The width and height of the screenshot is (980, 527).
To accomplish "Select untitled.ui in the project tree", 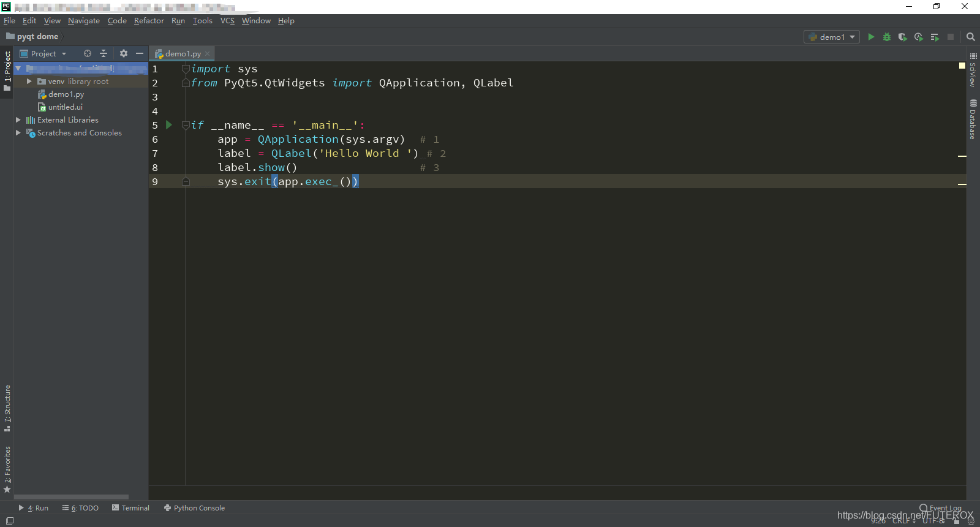I will coord(65,107).
